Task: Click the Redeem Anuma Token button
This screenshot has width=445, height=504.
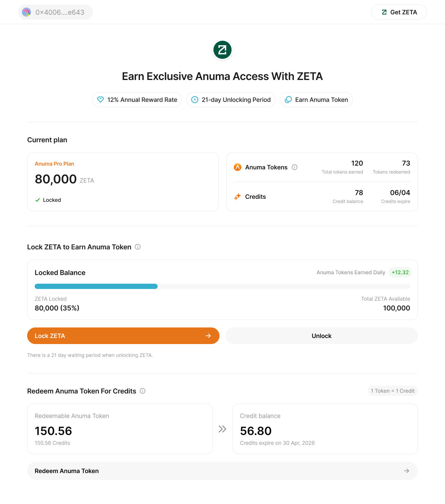Action: click(222, 471)
